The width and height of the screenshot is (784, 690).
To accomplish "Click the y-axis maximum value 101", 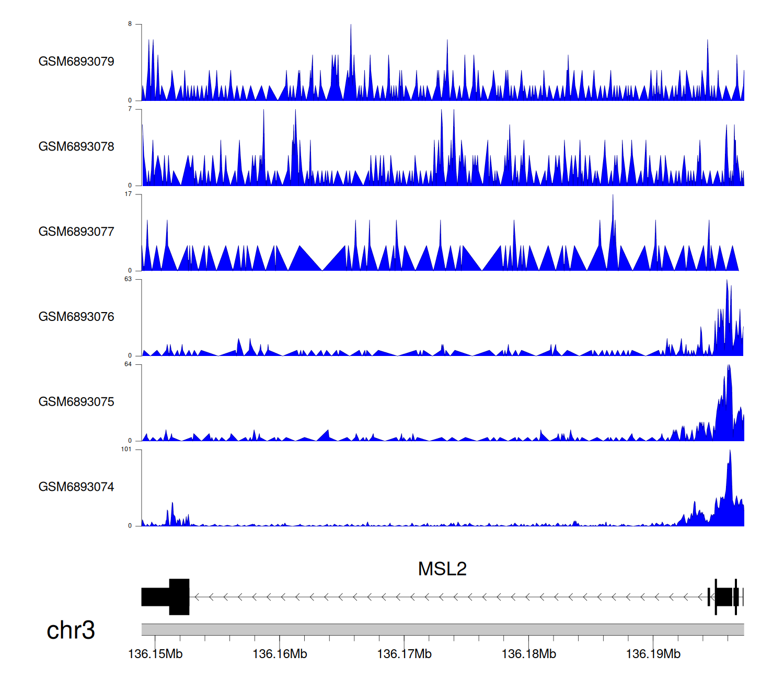I will pyautogui.click(x=126, y=450).
